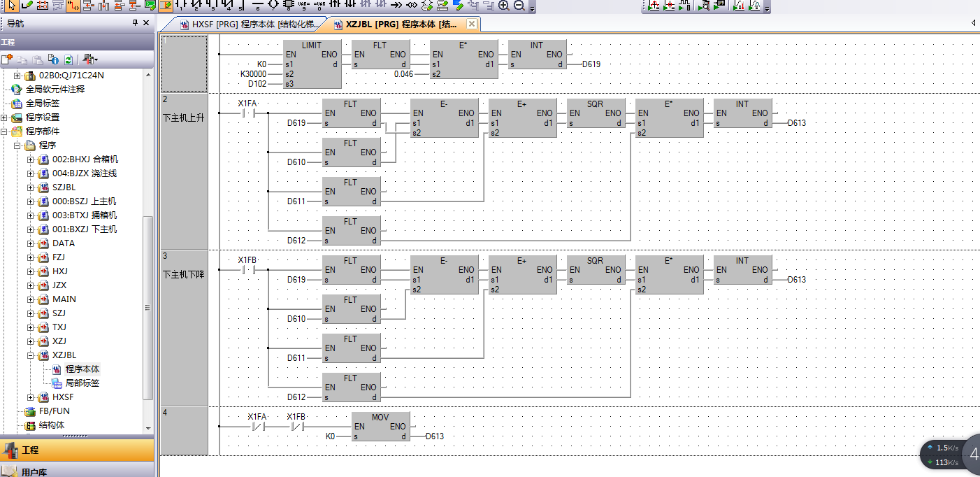This screenshot has width=980, height=477.
Task: Close the XZJBL [PRG] tab
Action: coord(472,24)
